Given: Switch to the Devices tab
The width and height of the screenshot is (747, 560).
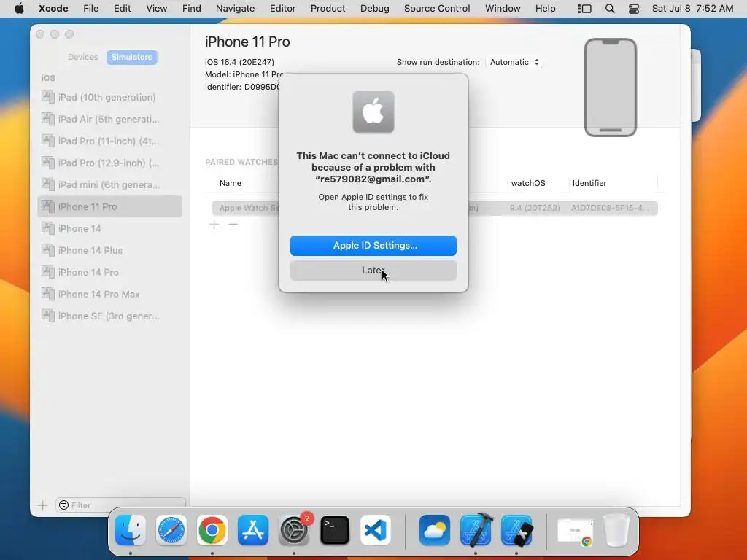Looking at the screenshot, I should [83, 57].
